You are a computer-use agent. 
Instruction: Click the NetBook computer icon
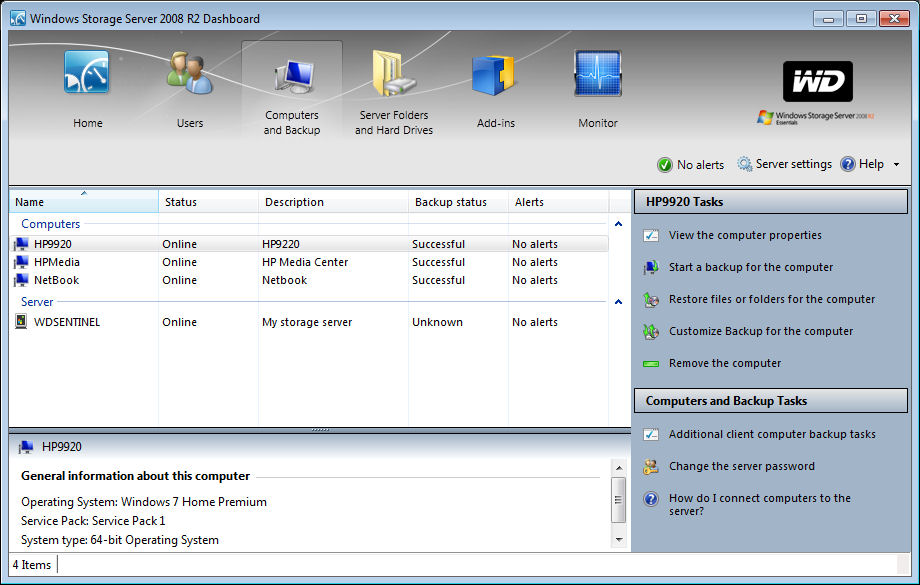[x=21, y=280]
